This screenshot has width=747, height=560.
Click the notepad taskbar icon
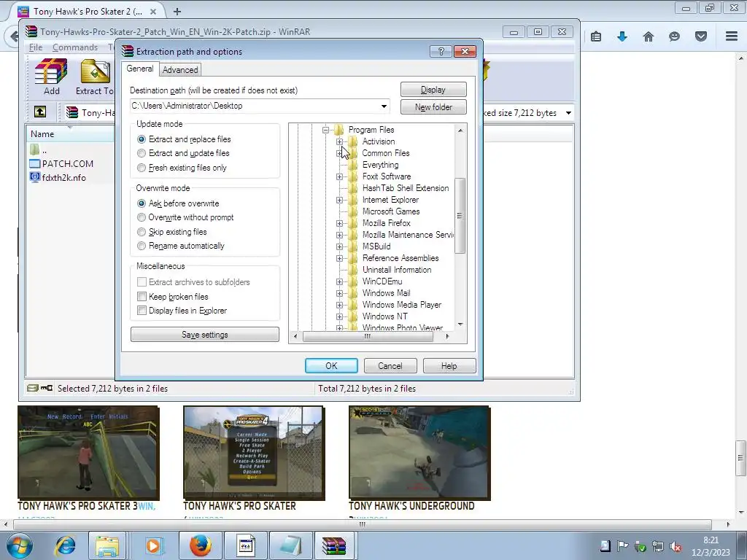tap(290, 545)
